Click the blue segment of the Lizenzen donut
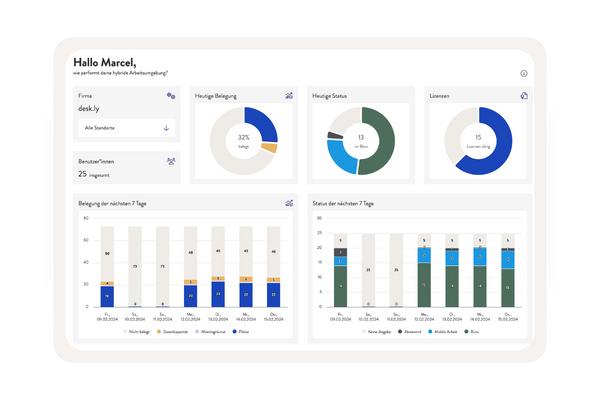 click(497, 153)
